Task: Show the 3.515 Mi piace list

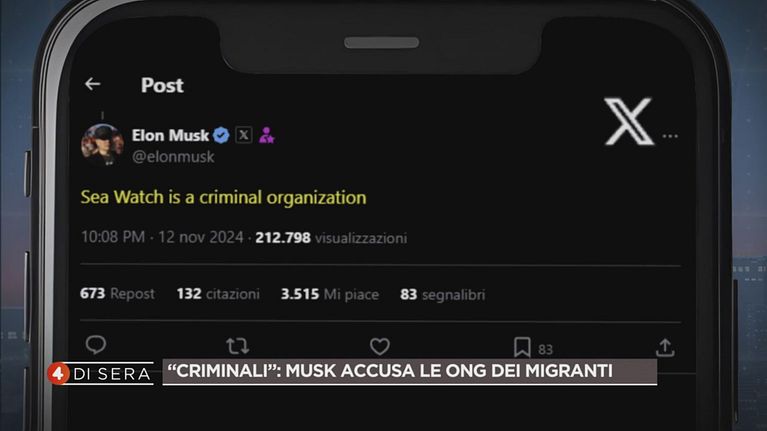Action: (329, 294)
